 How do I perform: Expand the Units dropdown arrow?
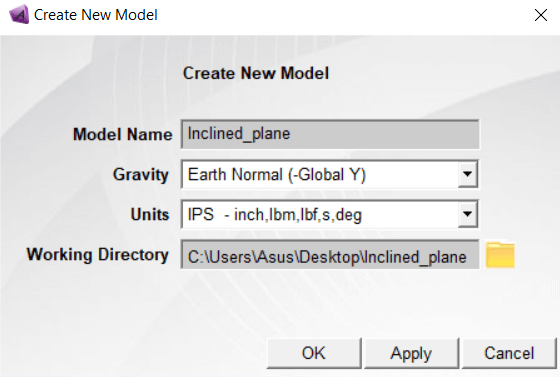(468, 215)
